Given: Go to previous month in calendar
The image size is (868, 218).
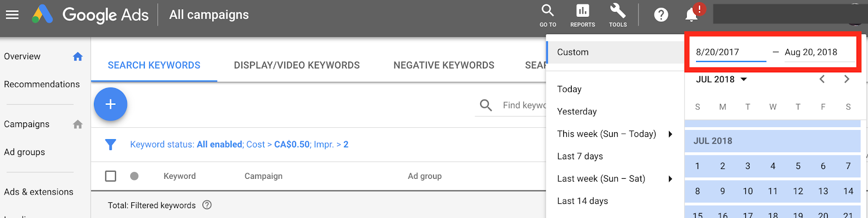Looking at the screenshot, I should coord(822,79).
